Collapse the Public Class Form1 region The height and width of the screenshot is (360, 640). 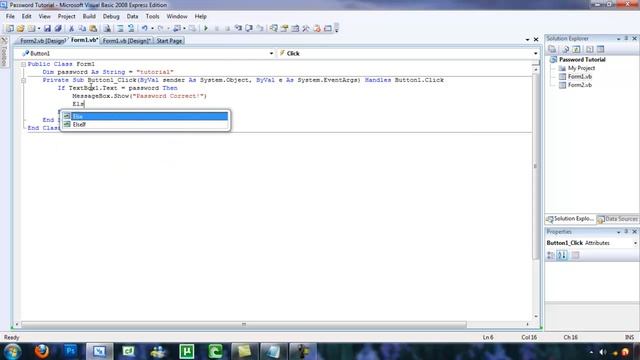(x=23, y=64)
